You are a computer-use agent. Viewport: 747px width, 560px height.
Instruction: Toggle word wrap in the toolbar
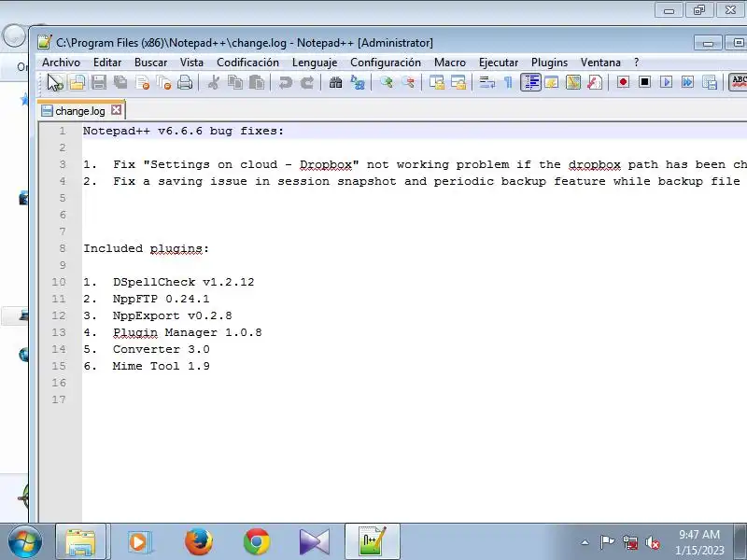click(x=486, y=82)
